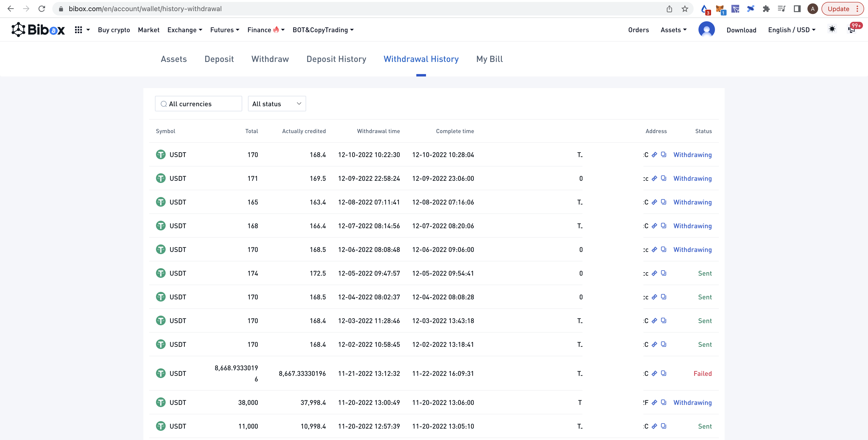Copy the address of the first withdrawal
The image size is (868, 440).
click(664, 154)
